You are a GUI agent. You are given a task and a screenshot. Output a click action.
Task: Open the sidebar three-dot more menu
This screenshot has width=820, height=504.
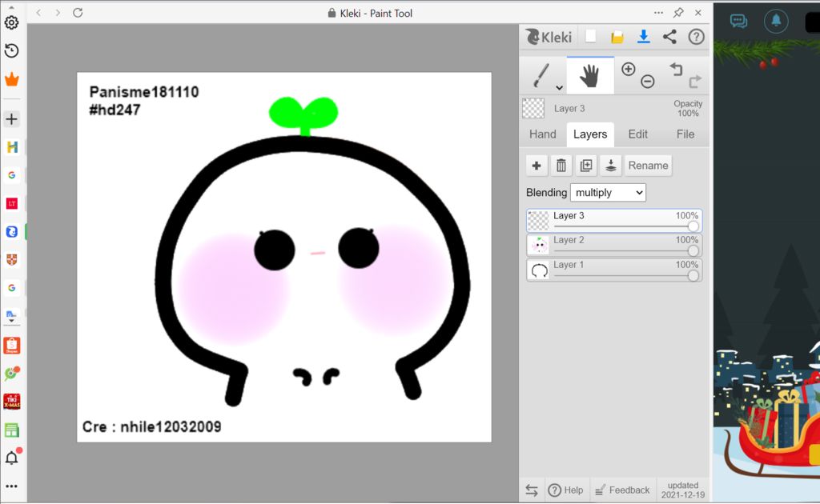click(x=11, y=486)
